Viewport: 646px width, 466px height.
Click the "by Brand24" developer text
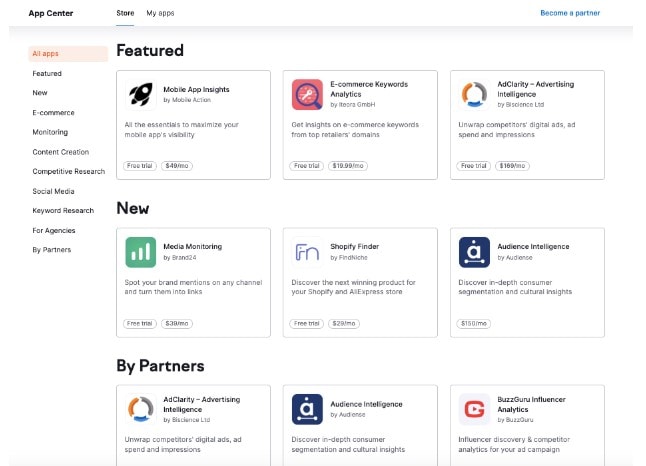(180, 258)
